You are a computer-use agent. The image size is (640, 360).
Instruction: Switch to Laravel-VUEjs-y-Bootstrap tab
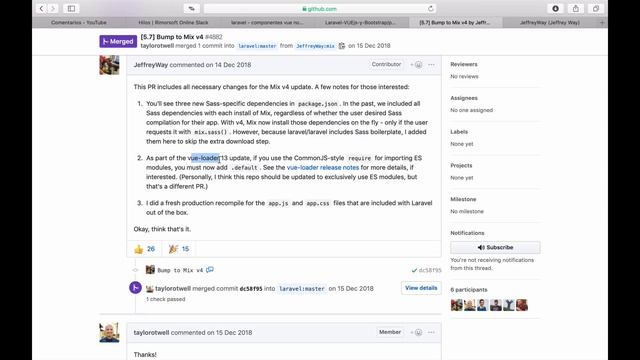[361, 22]
